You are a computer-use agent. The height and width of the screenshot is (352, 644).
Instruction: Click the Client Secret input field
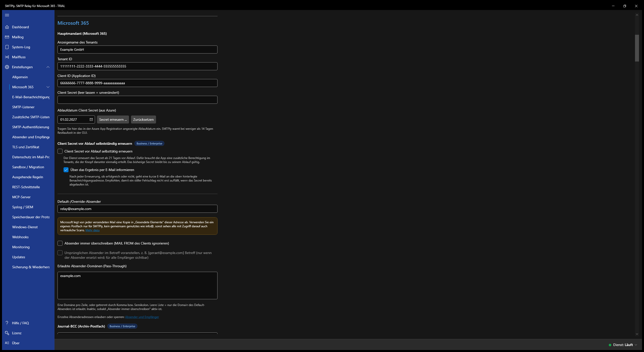[x=137, y=100]
